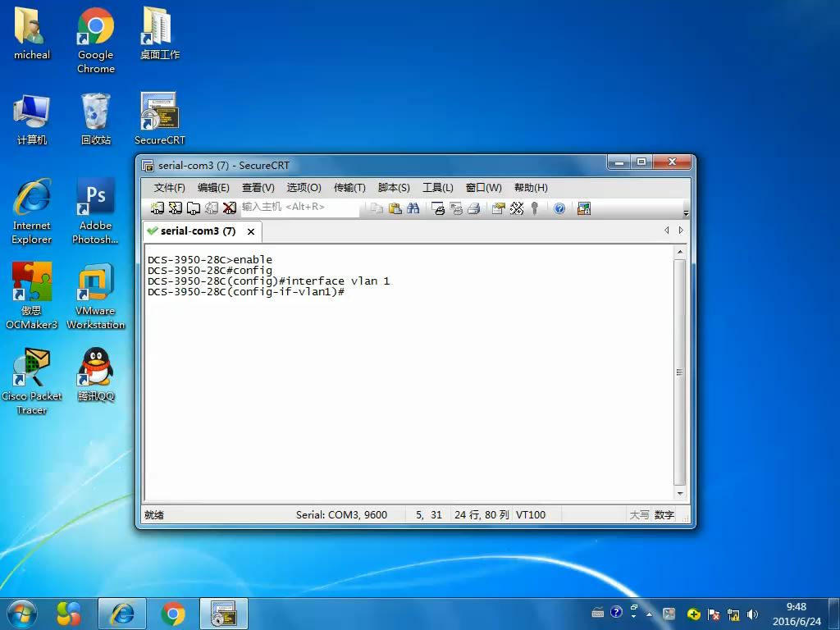This screenshot has width=840, height=630.
Task: Click the Connect in Tab toolbar icon
Action: click(x=194, y=208)
